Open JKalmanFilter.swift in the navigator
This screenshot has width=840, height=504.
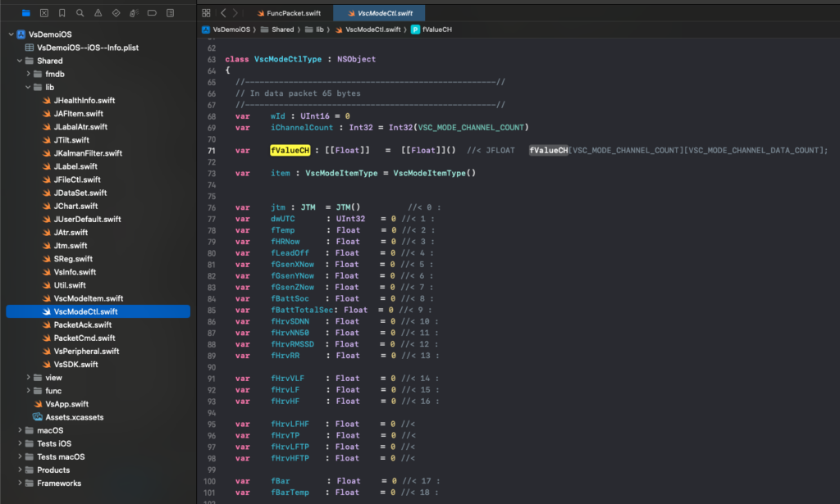pyautogui.click(x=88, y=153)
